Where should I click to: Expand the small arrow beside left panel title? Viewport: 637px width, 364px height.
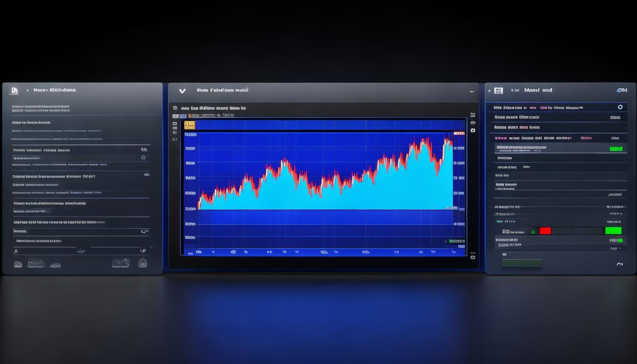tap(28, 90)
